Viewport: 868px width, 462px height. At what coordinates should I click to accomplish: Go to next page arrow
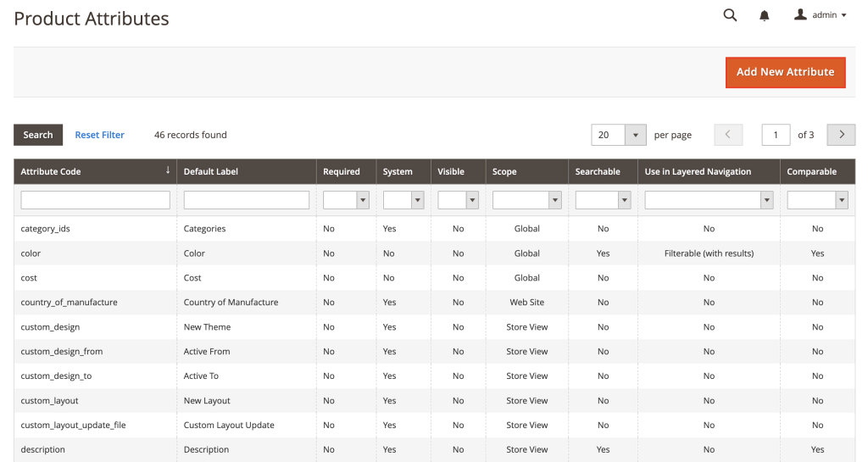pyautogui.click(x=841, y=135)
